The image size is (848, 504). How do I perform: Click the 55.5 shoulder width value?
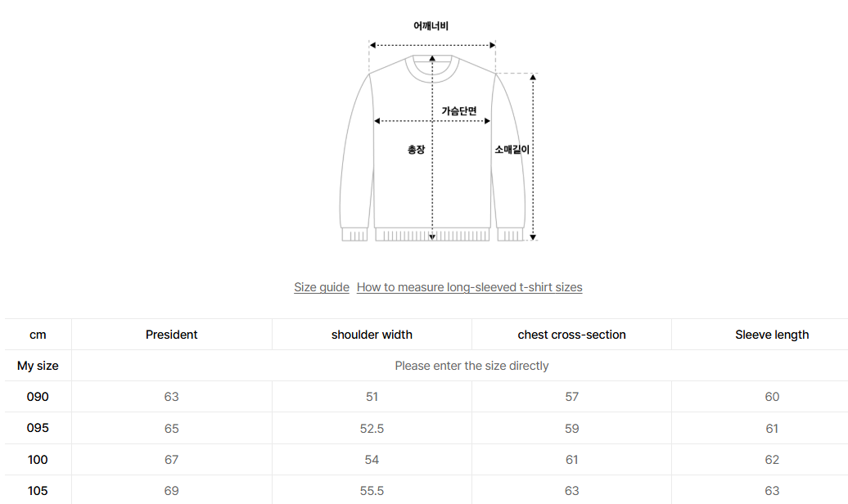pos(372,491)
